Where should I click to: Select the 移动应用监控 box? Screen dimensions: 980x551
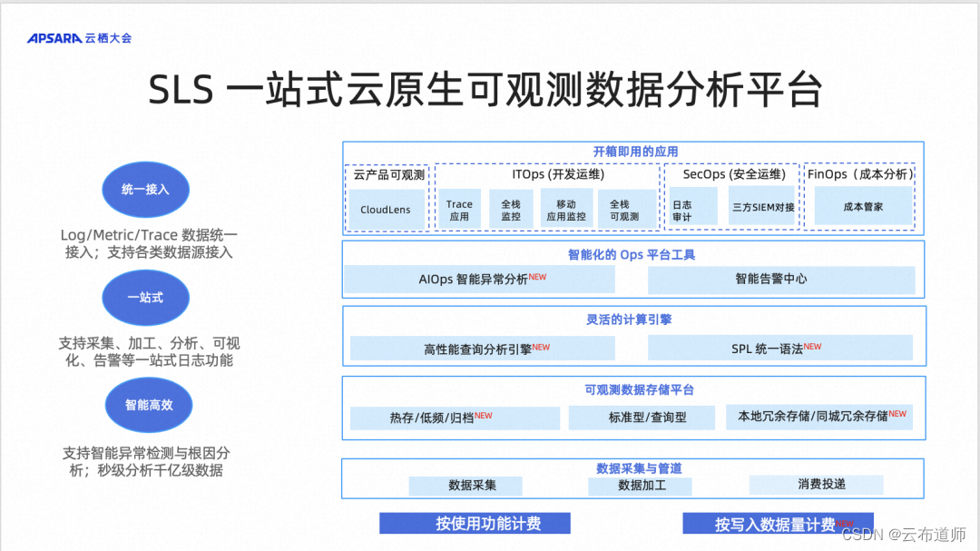point(566,210)
